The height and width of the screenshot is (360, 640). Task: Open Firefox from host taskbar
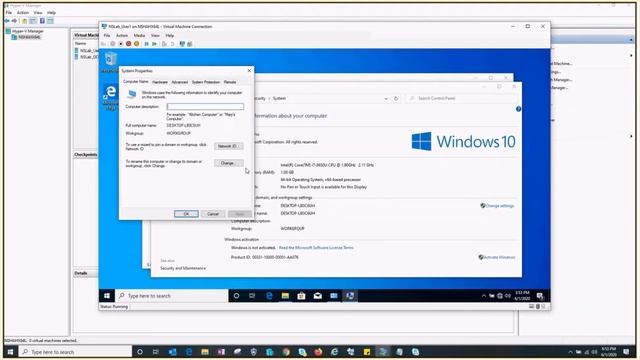click(x=318, y=352)
